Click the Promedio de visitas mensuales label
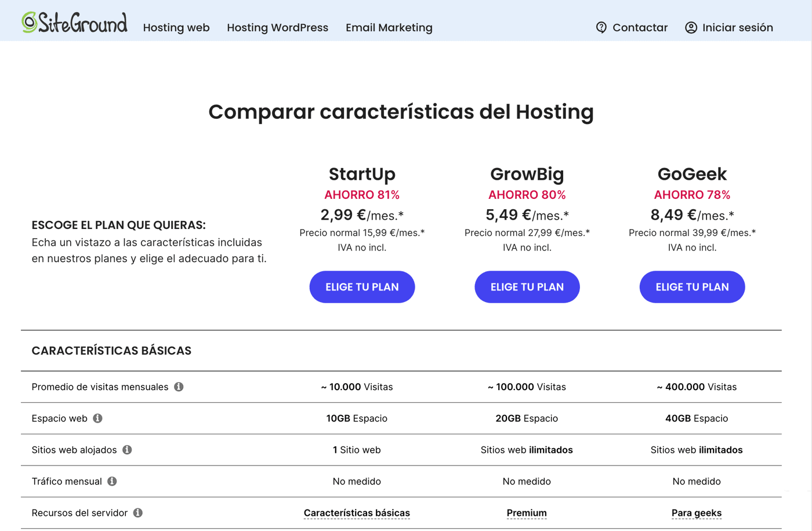This screenshot has width=812, height=531. coord(100,387)
